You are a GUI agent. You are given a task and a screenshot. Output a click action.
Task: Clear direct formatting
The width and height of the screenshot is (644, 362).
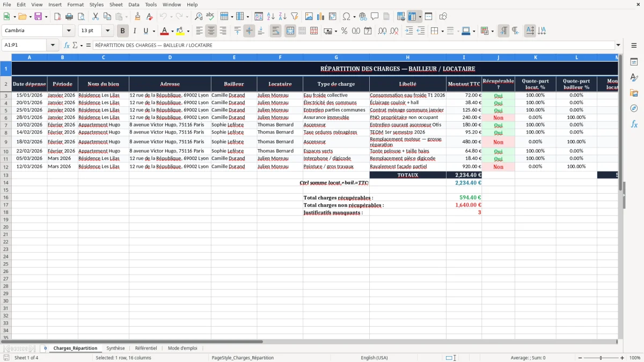point(149,17)
